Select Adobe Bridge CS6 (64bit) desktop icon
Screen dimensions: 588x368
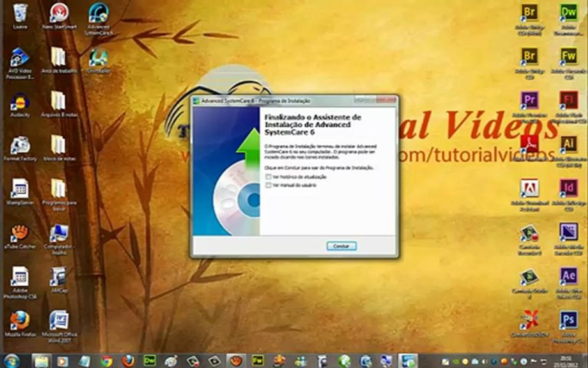(x=529, y=19)
